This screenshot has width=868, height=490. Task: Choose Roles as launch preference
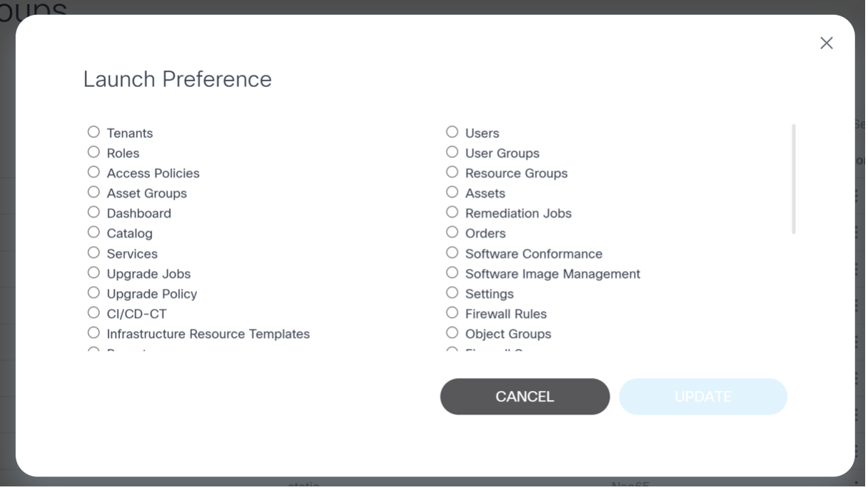94,152
